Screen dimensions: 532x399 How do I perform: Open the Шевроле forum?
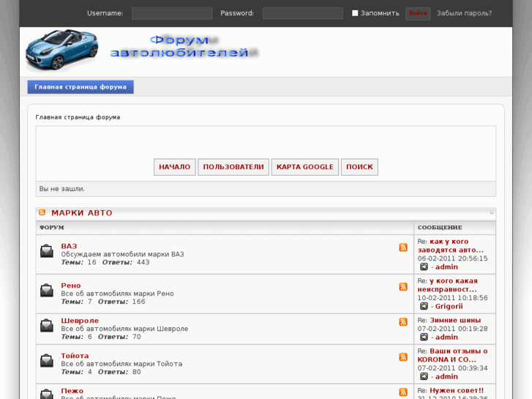point(80,321)
